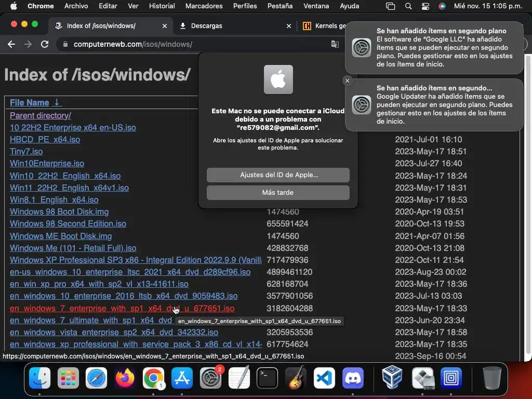This screenshot has width=532, height=399.
Task: Download Win10Enterprise.iso
Action: 47,164
